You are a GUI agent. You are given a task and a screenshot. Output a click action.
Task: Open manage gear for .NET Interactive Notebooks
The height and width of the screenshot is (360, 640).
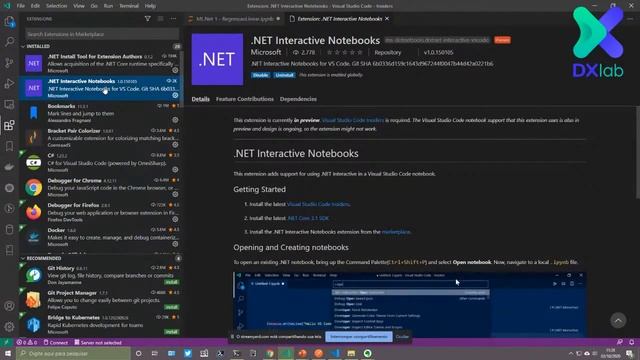[175, 95]
